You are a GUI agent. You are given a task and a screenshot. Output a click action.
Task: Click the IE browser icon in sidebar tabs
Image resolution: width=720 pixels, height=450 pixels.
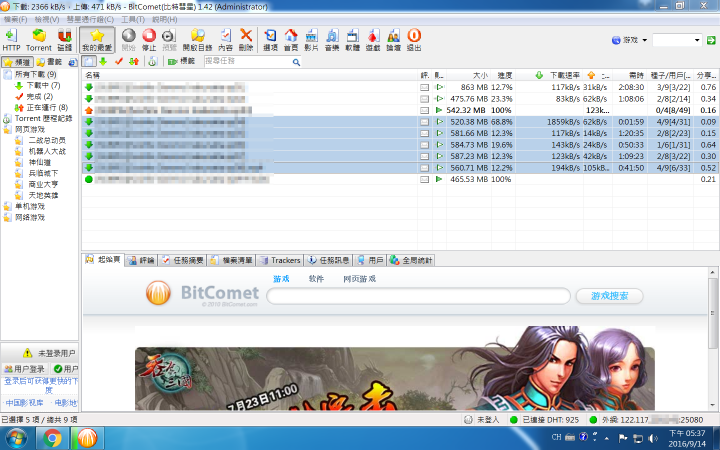[73, 62]
